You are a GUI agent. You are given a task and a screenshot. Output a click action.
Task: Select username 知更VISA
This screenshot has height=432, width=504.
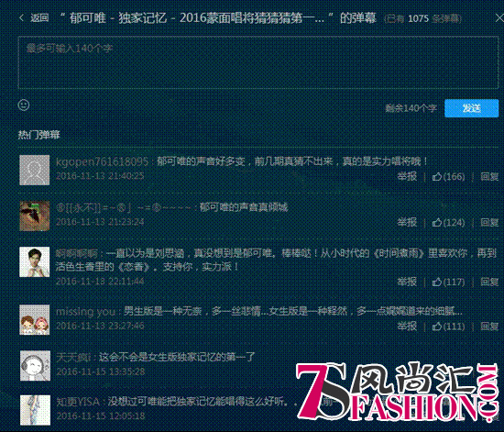click(x=78, y=402)
